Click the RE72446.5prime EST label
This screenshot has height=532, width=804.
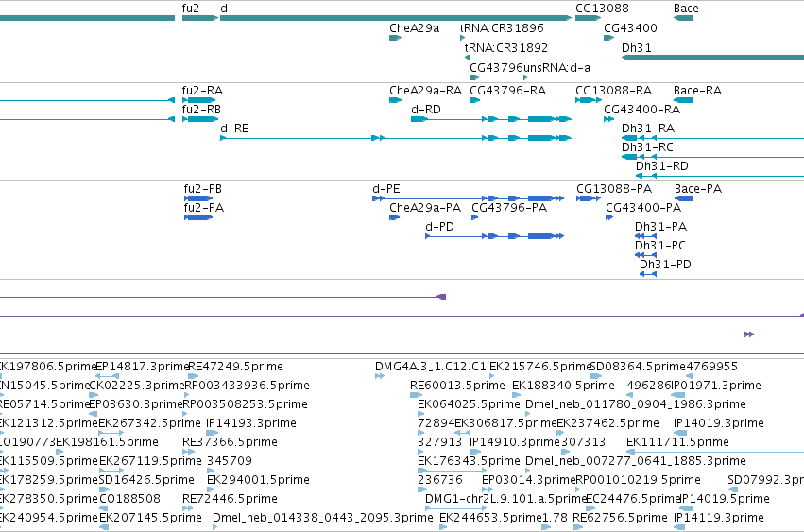tap(230, 499)
